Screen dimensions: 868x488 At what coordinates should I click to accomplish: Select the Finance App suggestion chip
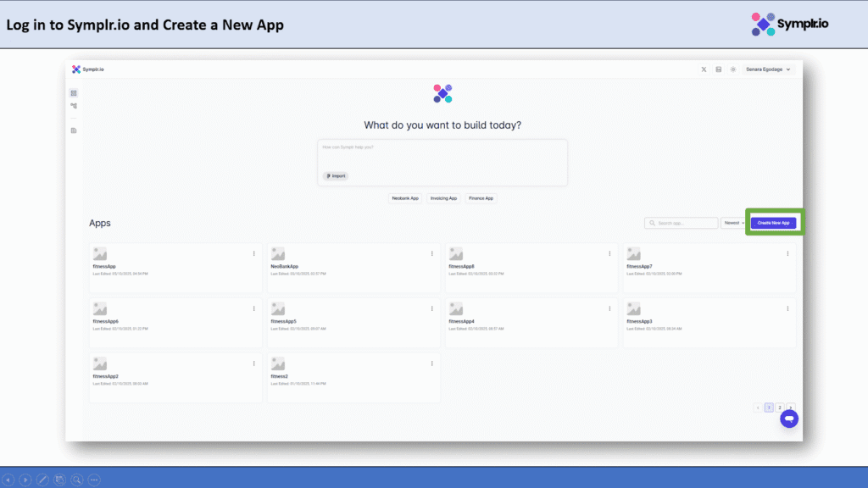(481, 198)
